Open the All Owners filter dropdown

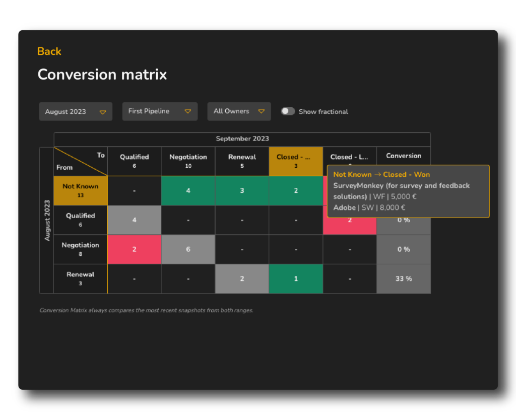(239, 111)
